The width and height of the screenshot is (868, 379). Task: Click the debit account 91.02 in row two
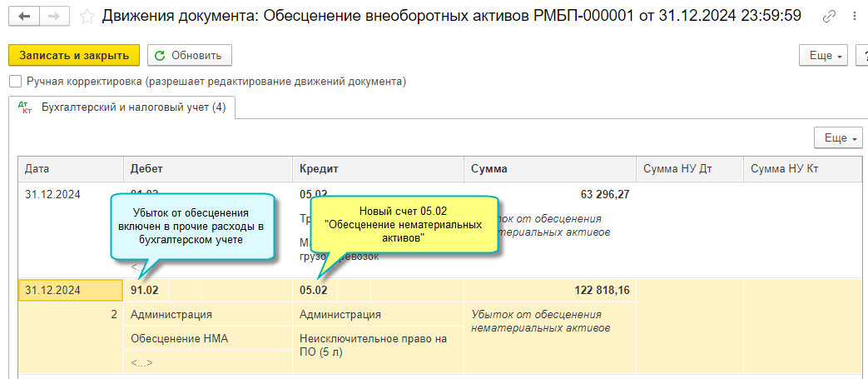[144, 290]
